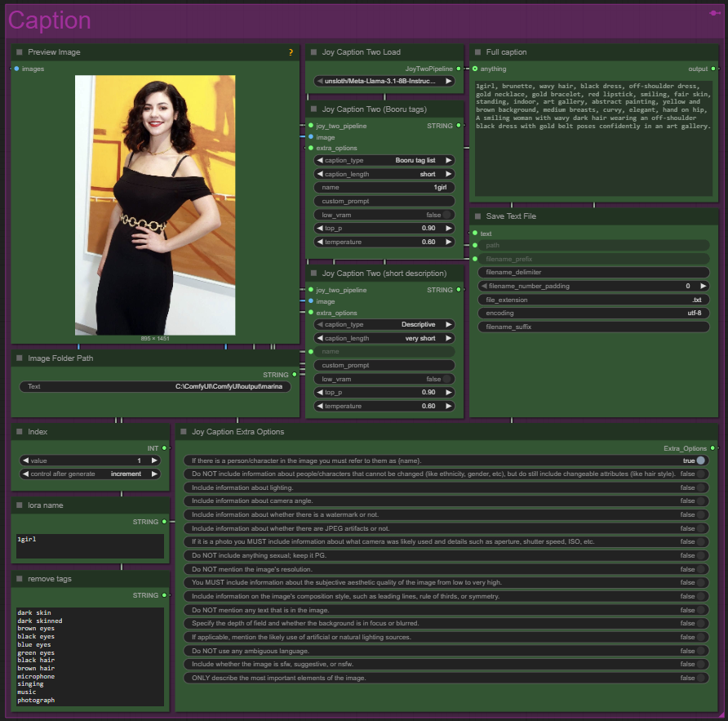Screen dimensions: 728x721
Task: Click the Image Folder Path text field
Action: point(155,386)
